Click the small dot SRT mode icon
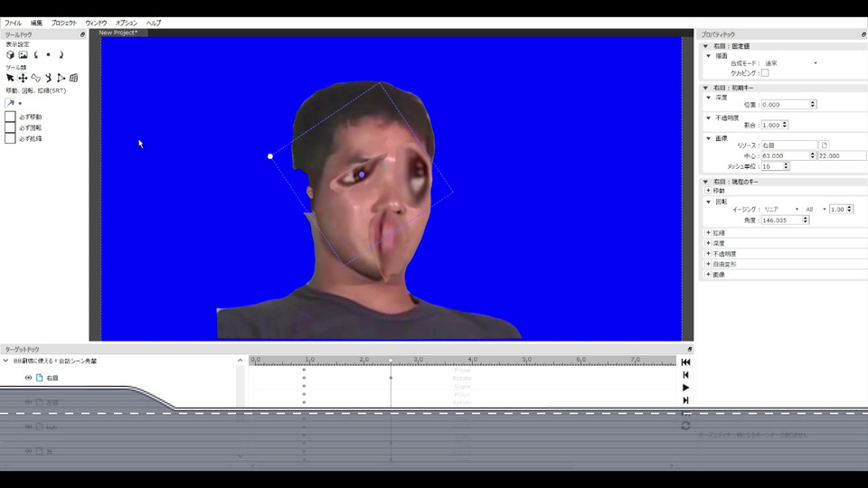Viewport: 868px width, 488px height. pos(20,103)
